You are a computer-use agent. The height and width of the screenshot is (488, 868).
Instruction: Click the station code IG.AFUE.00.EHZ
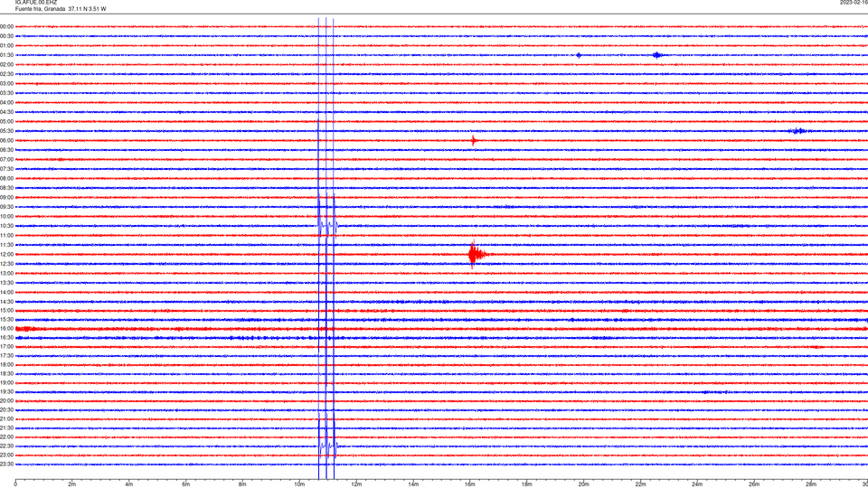[x=36, y=3]
